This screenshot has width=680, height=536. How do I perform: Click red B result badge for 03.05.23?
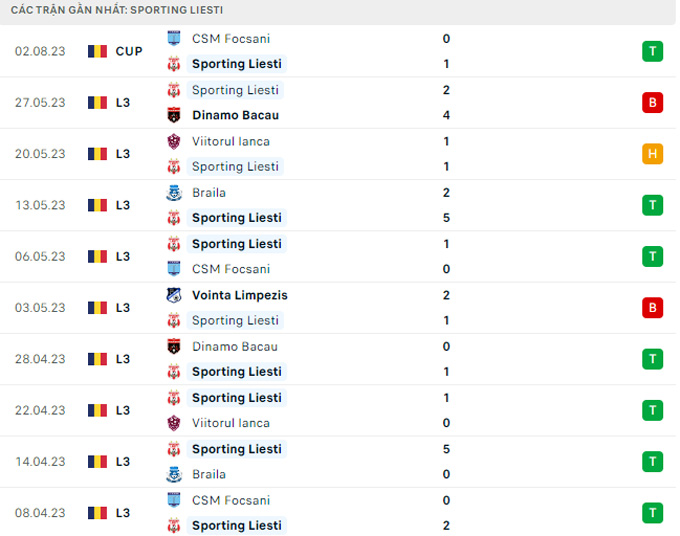point(652,308)
